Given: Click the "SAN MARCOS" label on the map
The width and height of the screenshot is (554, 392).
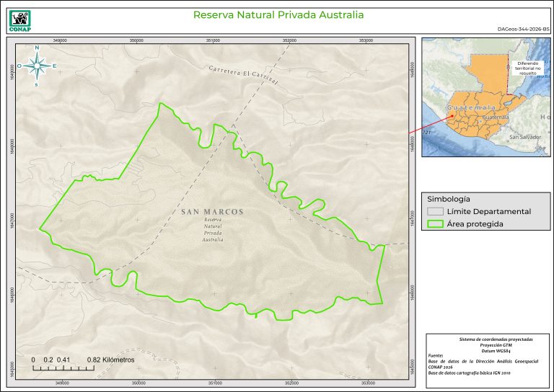Looking at the screenshot, I should tap(212, 212).
